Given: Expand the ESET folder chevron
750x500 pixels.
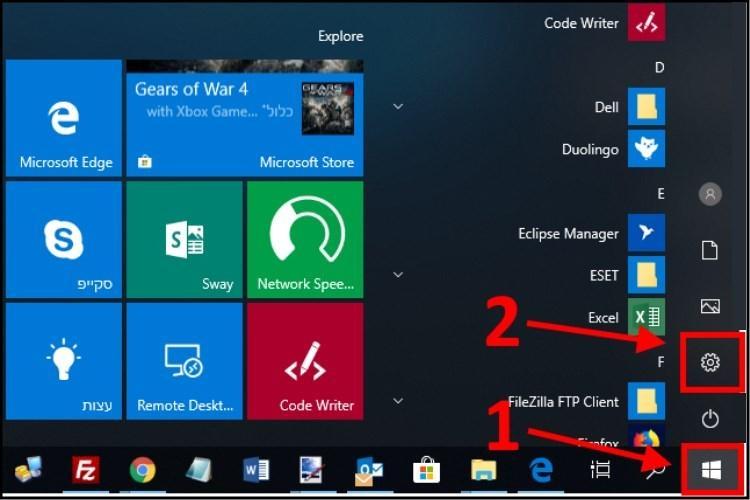Looking at the screenshot, I should 398,275.
